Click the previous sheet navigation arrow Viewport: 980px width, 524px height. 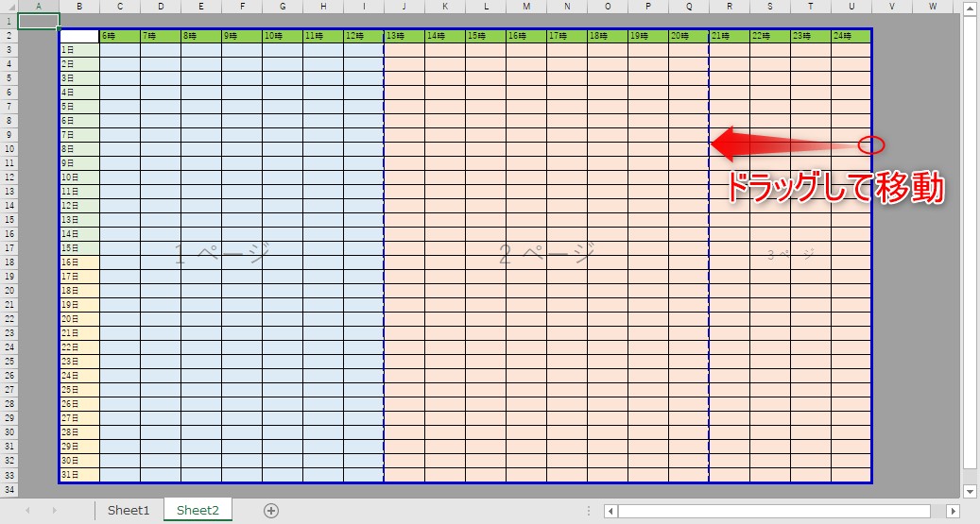click(27, 511)
